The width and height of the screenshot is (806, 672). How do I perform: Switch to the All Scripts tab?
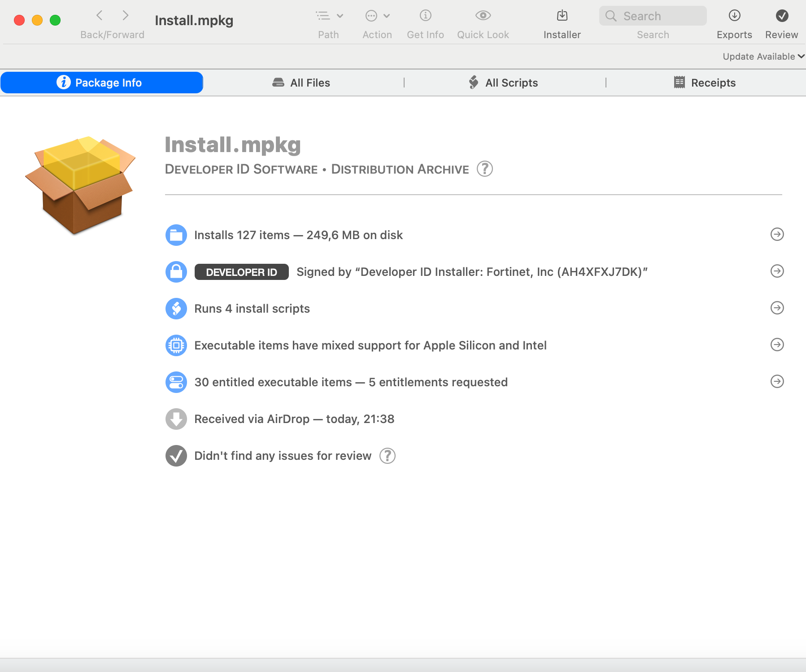503,83
